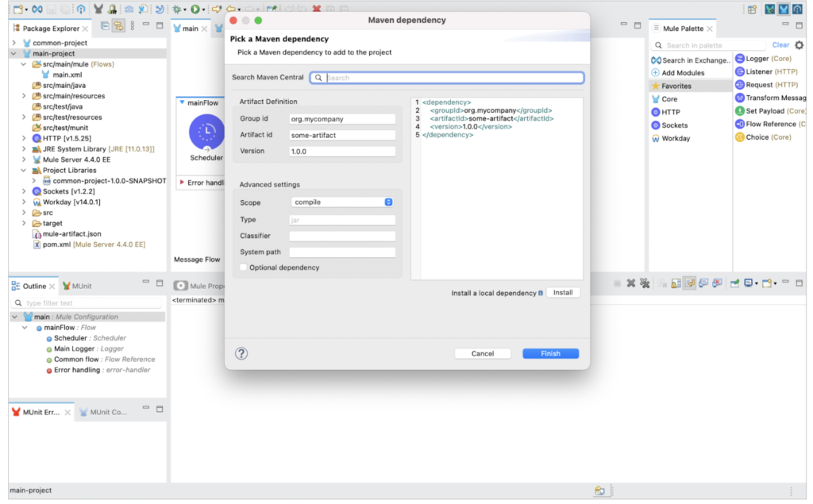The height and width of the screenshot is (504, 813).
Task: Click the Finish button
Action: tap(550, 354)
